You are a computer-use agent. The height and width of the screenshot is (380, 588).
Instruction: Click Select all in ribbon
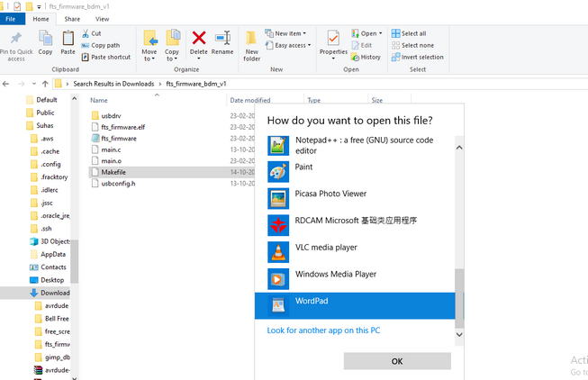coord(409,33)
